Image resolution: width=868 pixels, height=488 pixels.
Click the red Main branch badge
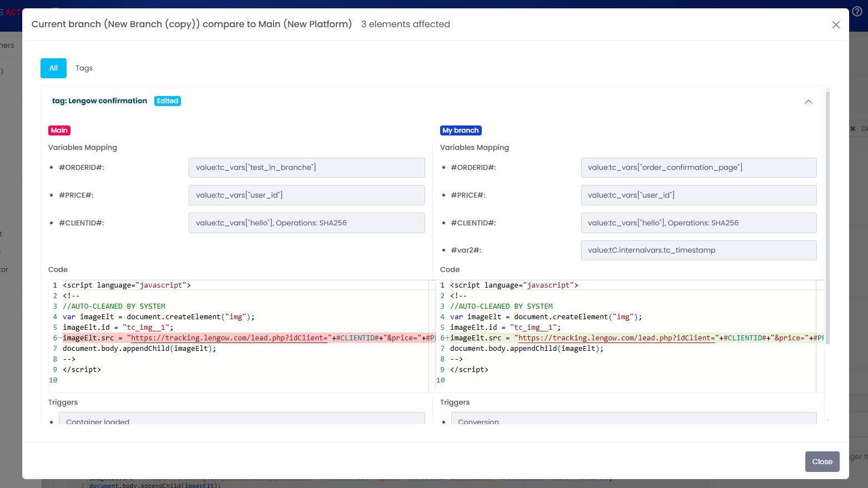click(x=59, y=130)
